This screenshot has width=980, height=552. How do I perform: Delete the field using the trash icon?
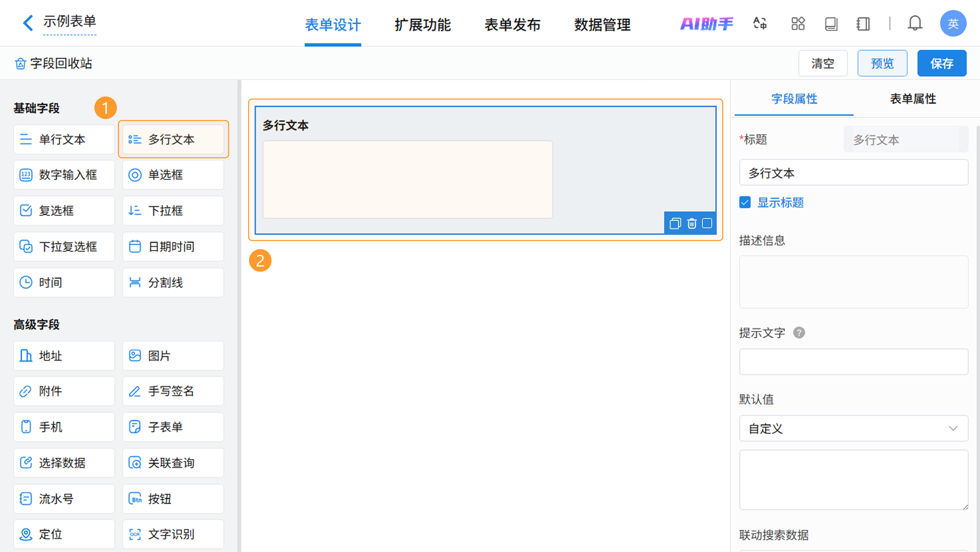(692, 223)
